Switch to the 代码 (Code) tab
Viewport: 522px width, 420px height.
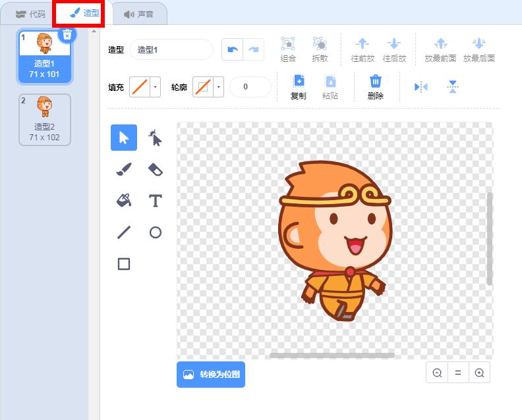30,14
